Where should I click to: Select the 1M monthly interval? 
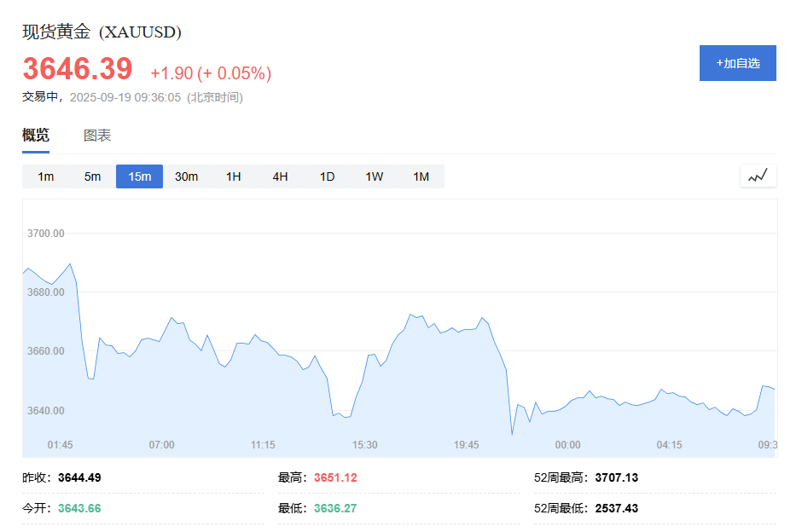pyautogui.click(x=420, y=176)
